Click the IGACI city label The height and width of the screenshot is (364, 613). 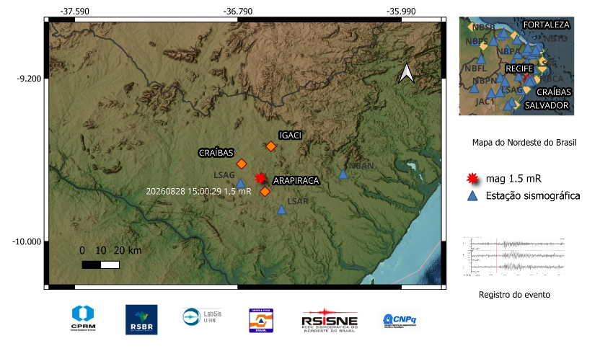click(290, 135)
